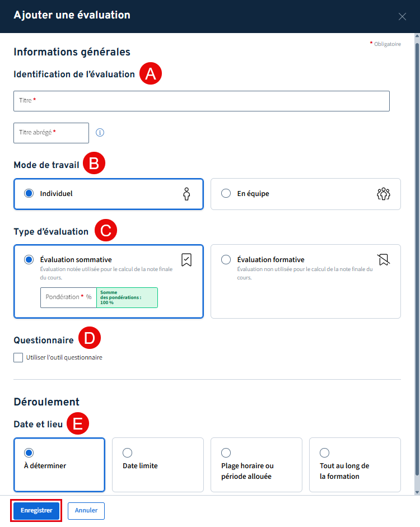Click the crossed bookmark icon for Évaluation formative

click(384, 259)
